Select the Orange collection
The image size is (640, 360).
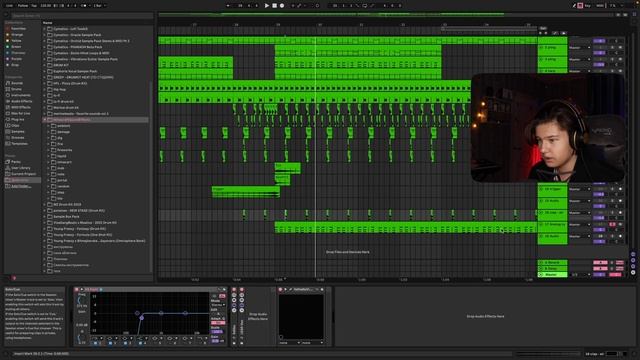tap(17, 35)
